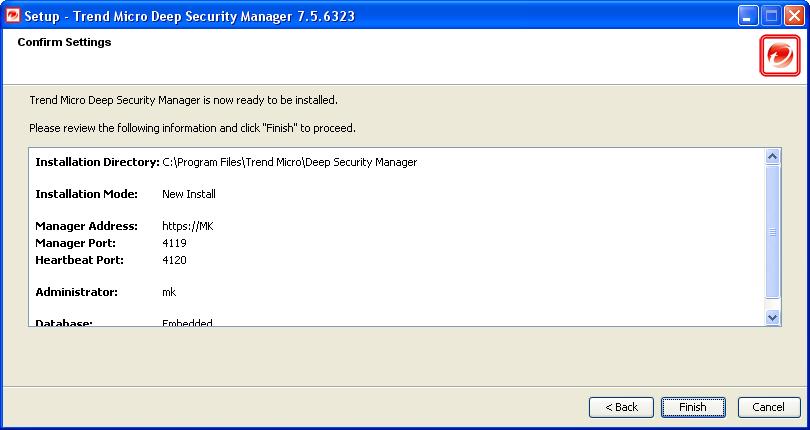
Task: Click the Trend Micro logo in the header
Action: [x=780, y=56]
